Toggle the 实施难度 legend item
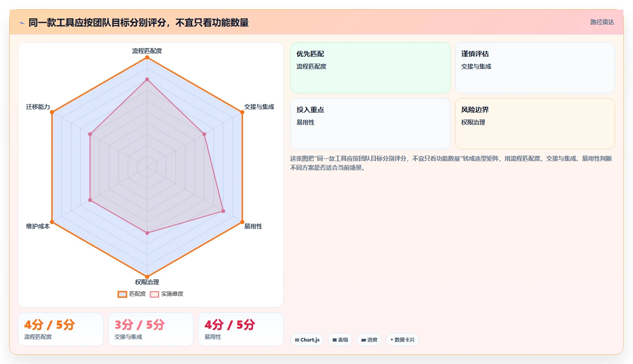Screen dimensions: 633x364 click(x=167, y=294)
